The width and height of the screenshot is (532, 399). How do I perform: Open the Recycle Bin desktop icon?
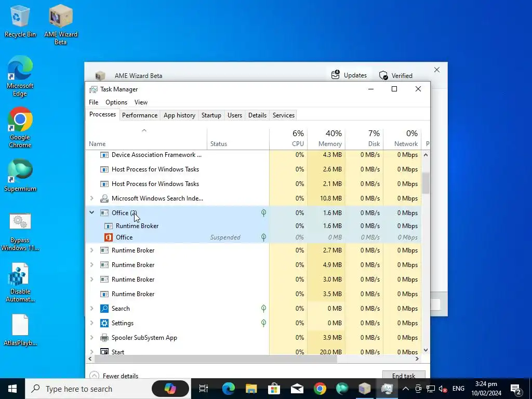tap(20, 21)
